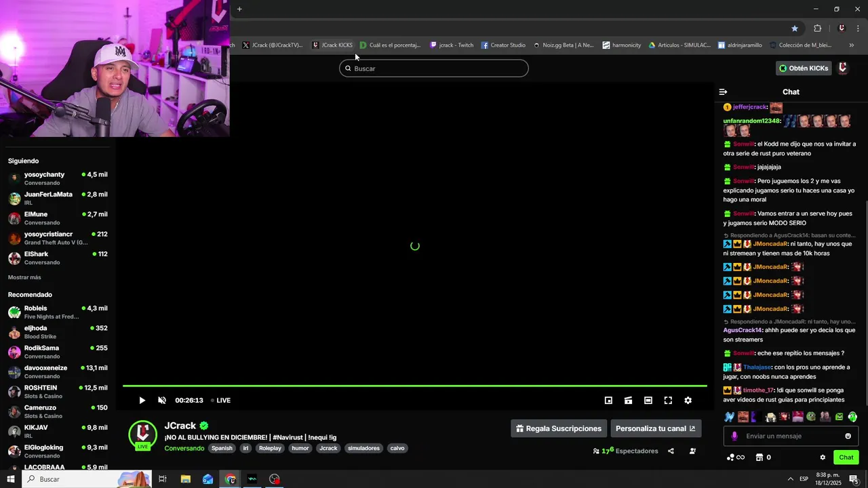
Task: Pick the green headphones quick emote
Action: [852, 417]
